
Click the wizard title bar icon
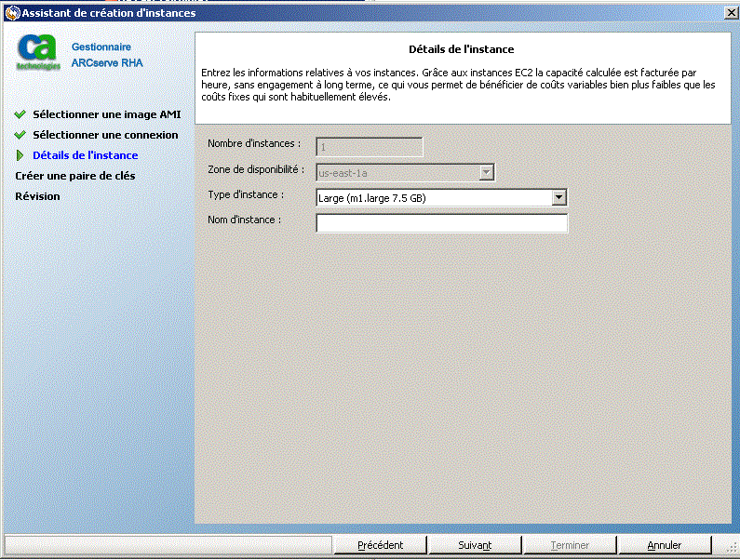pyautogui.click(x=12, y=13)
